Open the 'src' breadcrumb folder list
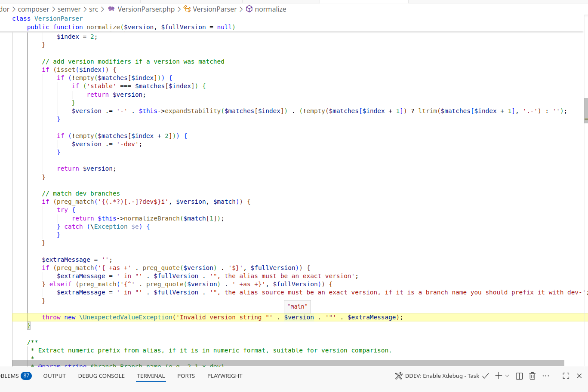588x392 pixels. pyautogui.click(x=93, y=9)
